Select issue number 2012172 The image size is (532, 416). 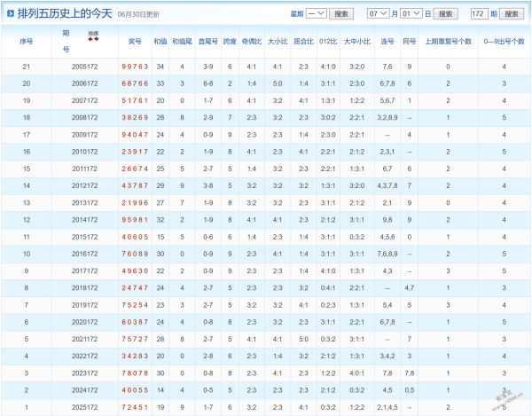click(84, 185)
